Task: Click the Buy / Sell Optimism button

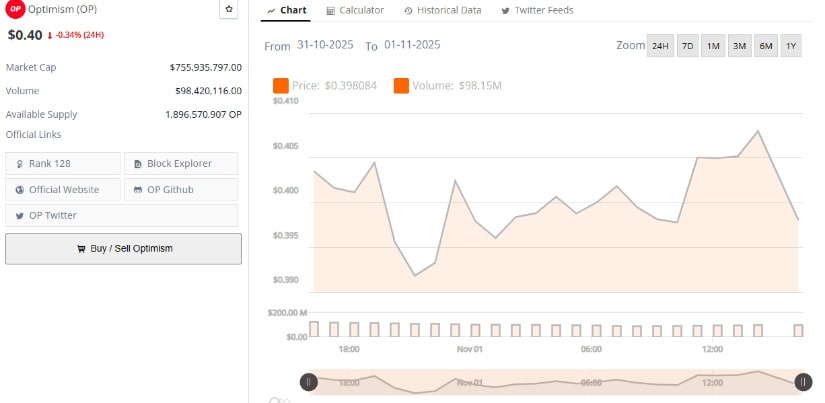Action: coord(124,249)
